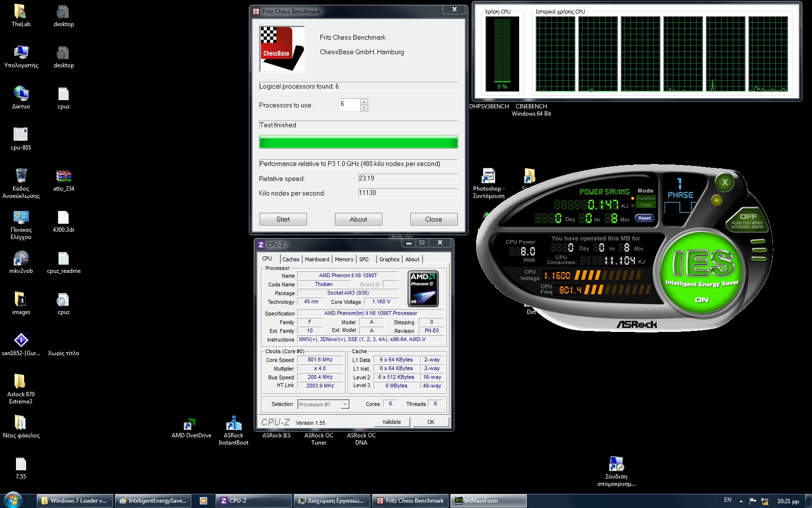Click OK in CPU-Z
The image size is (812, 508).
(431, 422)
